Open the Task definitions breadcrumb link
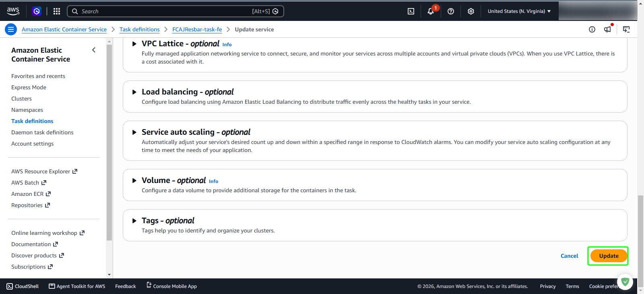Viewport: 644px width, 294px height. tap(139, 29)
